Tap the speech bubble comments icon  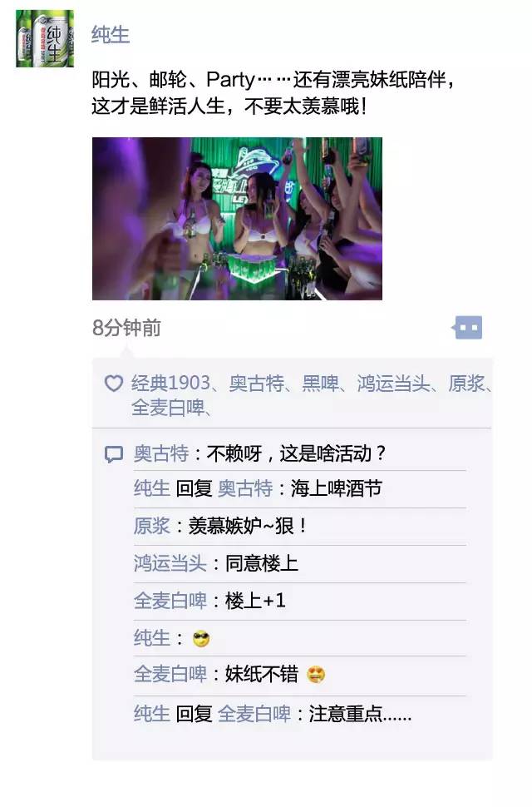(x=114, y=454)
